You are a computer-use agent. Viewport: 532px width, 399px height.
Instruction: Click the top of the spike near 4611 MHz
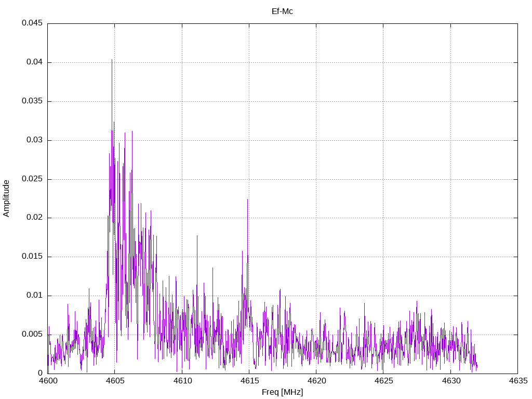coord(197,236)
